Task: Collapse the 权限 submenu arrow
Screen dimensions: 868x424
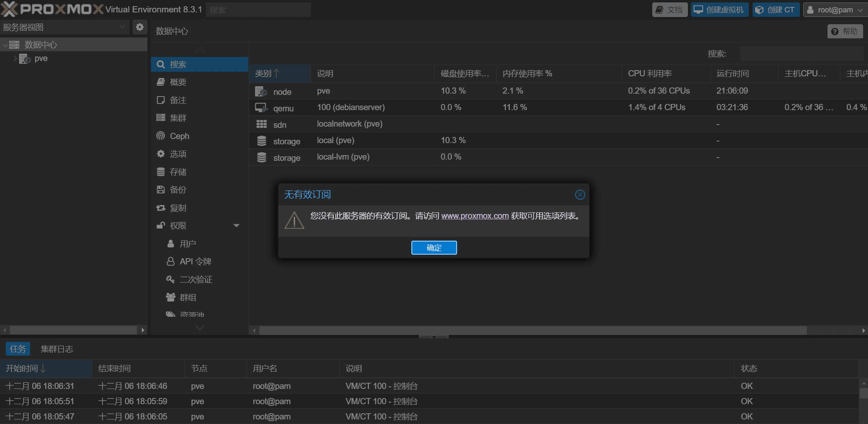Action: click(236, 226)
